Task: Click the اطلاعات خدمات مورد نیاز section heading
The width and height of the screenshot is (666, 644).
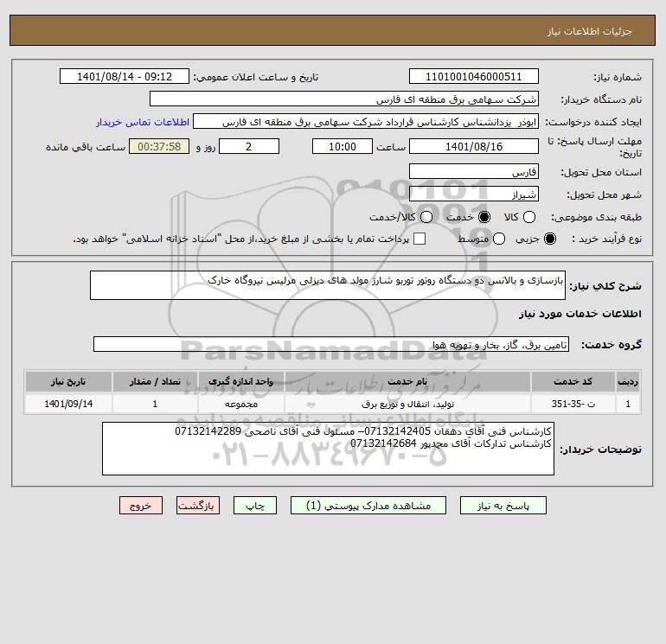Action: coord(580,314)
